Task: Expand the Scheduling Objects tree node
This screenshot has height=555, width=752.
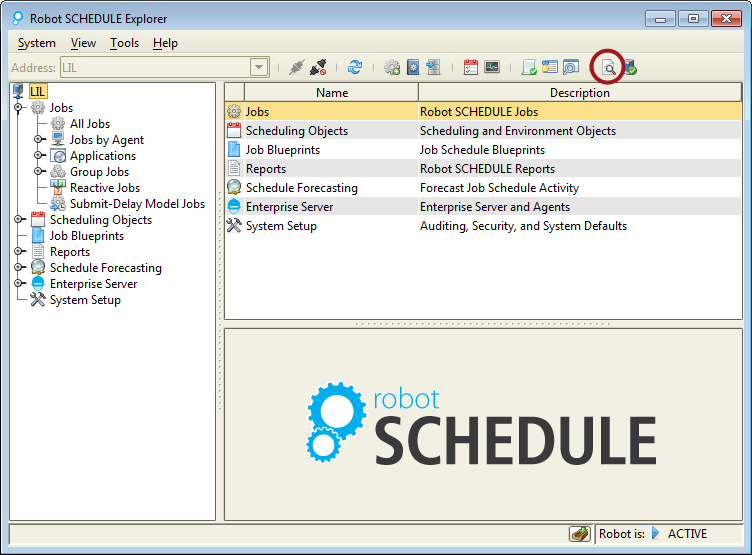Action: pos(19,220)
